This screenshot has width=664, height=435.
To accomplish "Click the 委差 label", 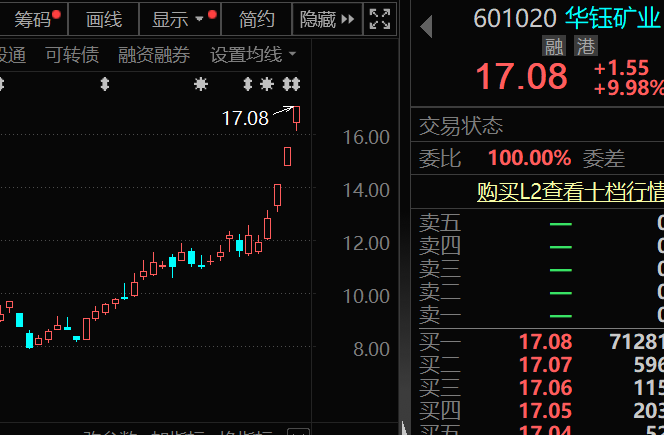I will click(x=603, y=159).
